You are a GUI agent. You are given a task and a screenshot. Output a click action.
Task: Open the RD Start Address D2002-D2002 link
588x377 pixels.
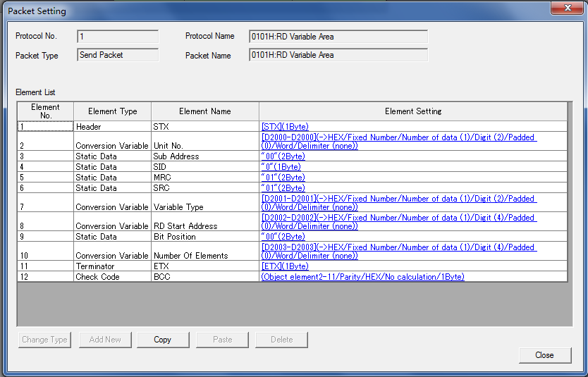398,218
